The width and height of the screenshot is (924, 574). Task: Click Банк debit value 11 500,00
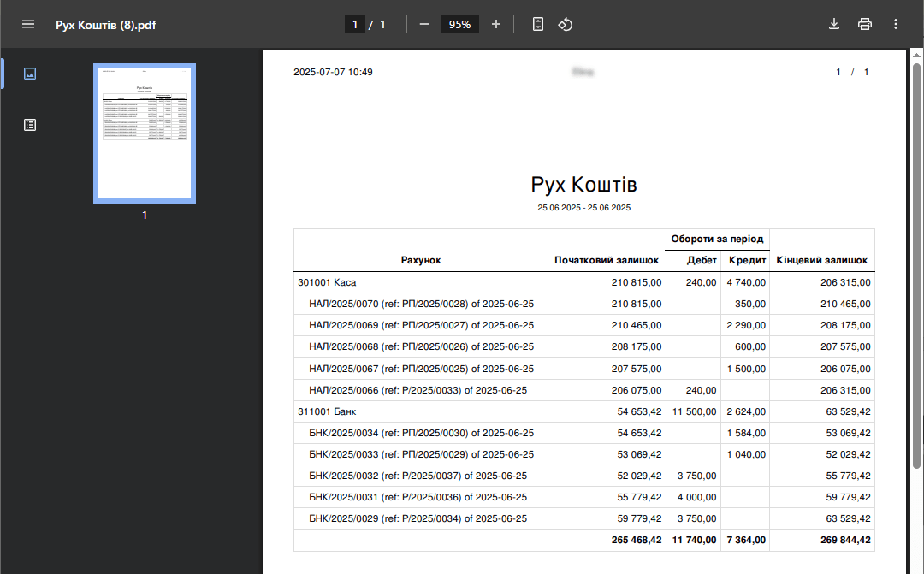pos(694,411)
